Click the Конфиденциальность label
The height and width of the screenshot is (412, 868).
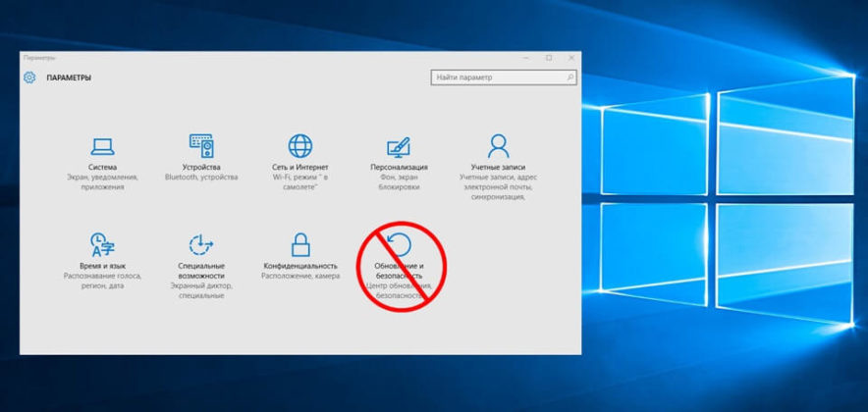300,266
